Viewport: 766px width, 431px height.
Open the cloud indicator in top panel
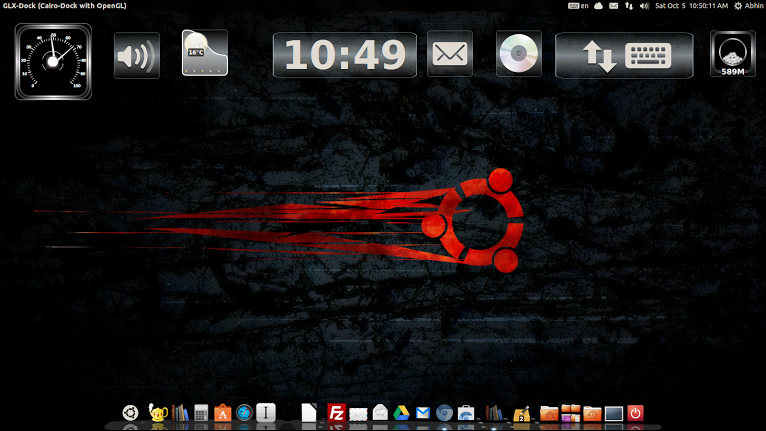(598, 6)
